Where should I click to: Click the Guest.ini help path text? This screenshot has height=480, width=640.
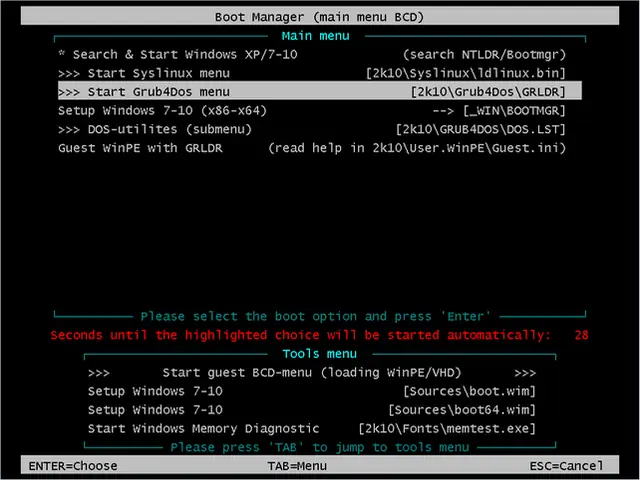click(x=417, y=148)
